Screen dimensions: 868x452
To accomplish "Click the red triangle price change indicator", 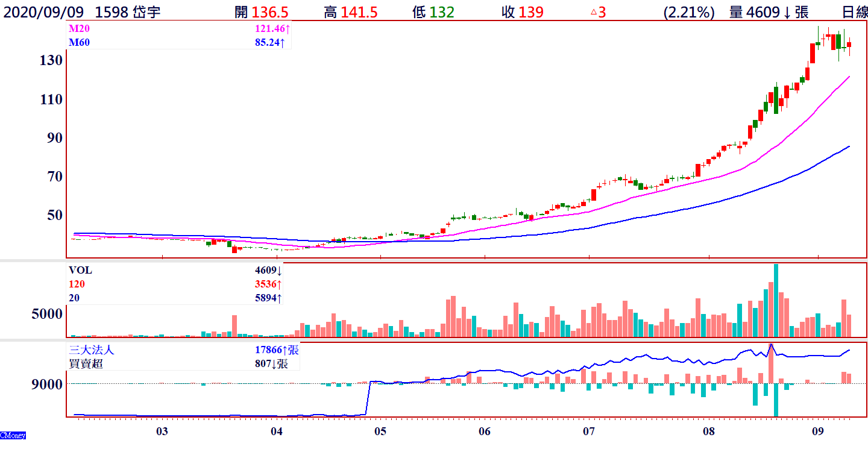I will (593, 12).
